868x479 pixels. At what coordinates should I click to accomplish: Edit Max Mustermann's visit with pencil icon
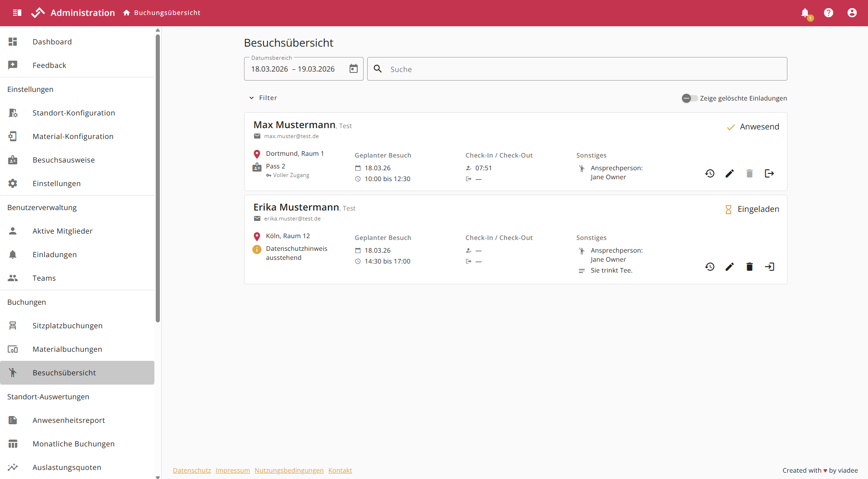(x=729, y=173)
